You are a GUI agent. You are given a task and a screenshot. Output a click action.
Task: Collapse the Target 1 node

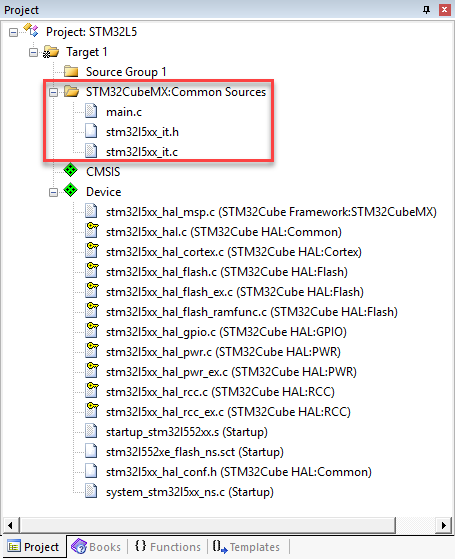tap(34, 52)
